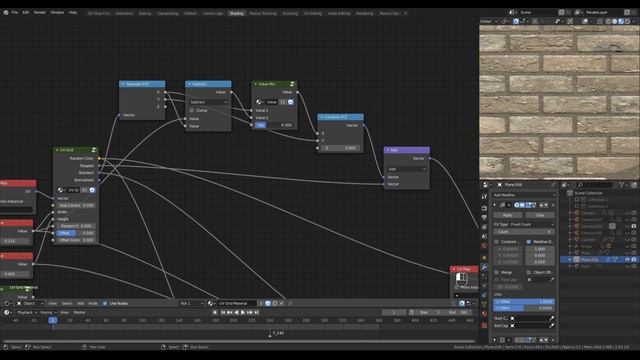This screenshot has height=360, width=640.
Task: Adjust the U Offset slider
Action: tap(524, 302)
